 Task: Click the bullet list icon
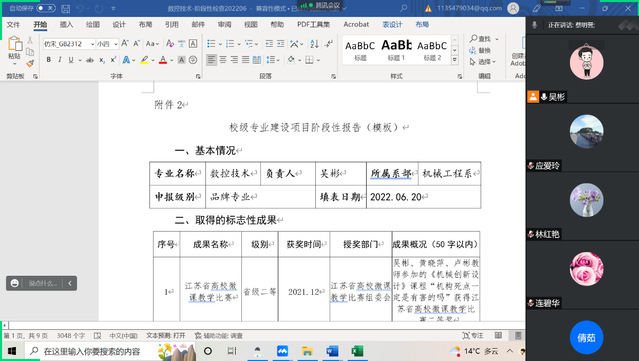coord(211,44)
